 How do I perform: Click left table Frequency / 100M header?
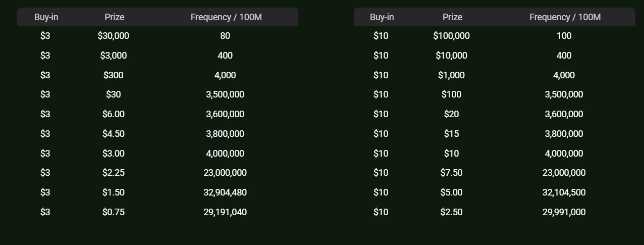(x=226, y=17)
